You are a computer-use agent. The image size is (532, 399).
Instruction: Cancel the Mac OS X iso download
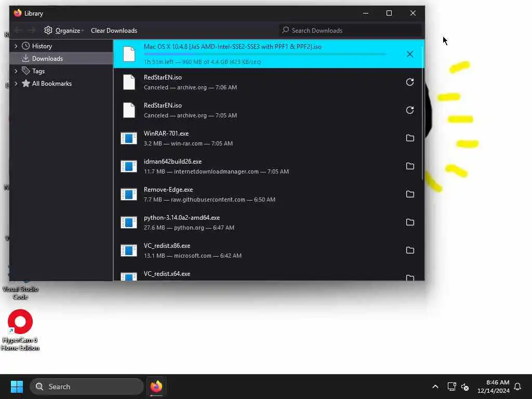[410, 54]
